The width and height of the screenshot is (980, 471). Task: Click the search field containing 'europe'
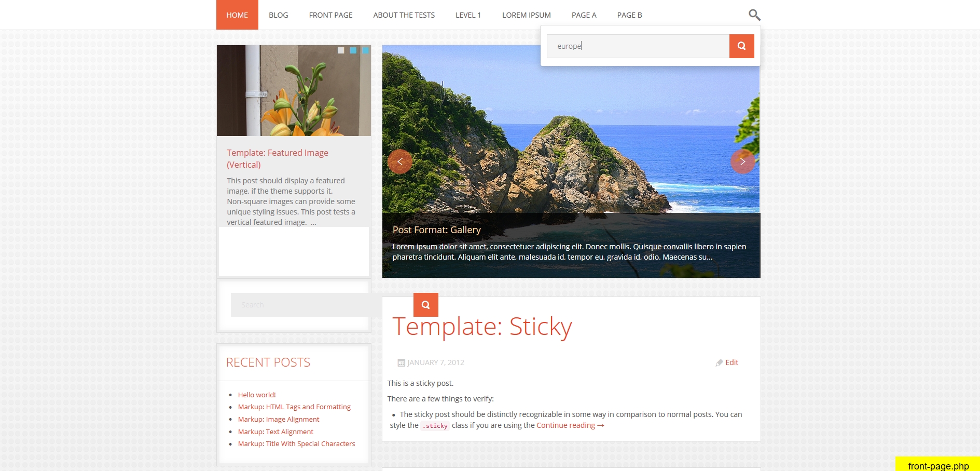point(638,46)
